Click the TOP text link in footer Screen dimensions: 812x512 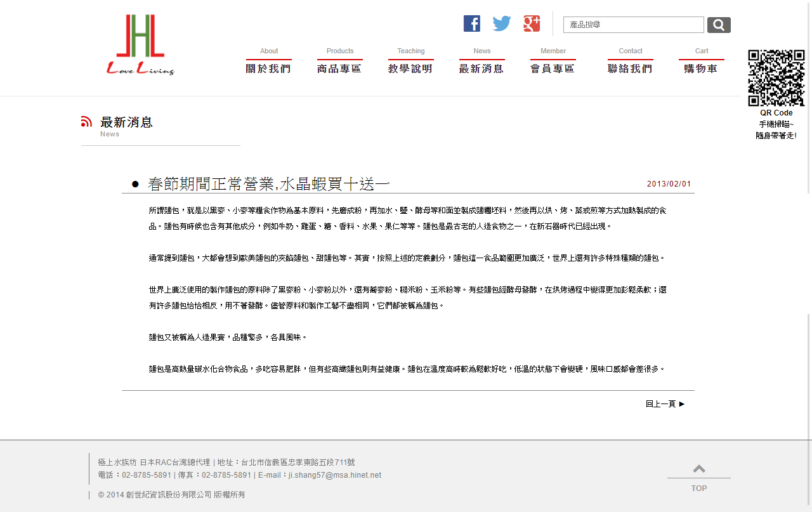click(699, 489)
